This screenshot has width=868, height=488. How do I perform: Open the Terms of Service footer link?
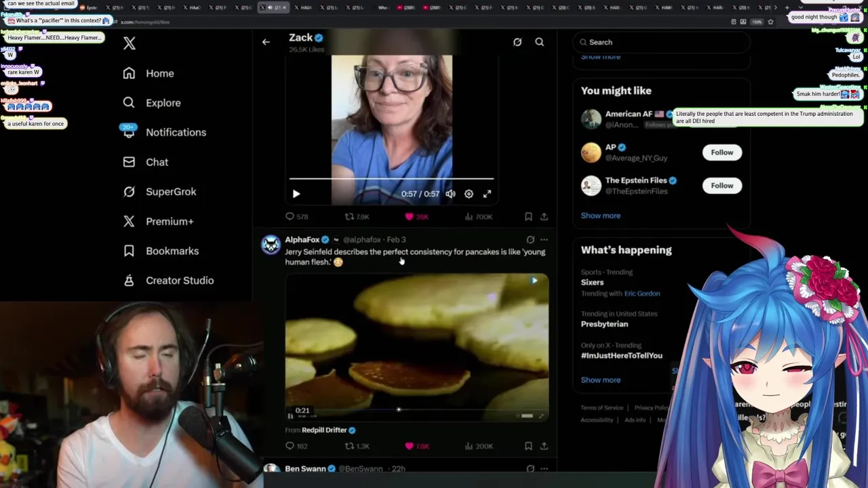(x=601, y=408)
